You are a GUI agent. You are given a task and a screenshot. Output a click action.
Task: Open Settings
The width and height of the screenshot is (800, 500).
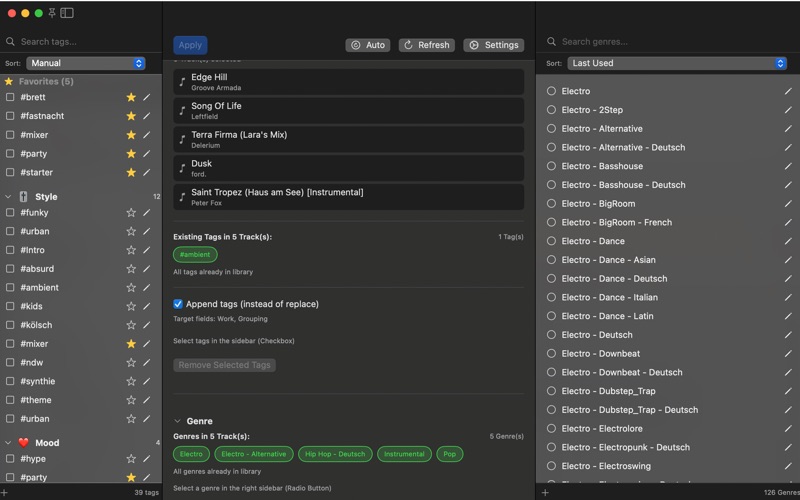pyautogui.click(x=493, y=45)
